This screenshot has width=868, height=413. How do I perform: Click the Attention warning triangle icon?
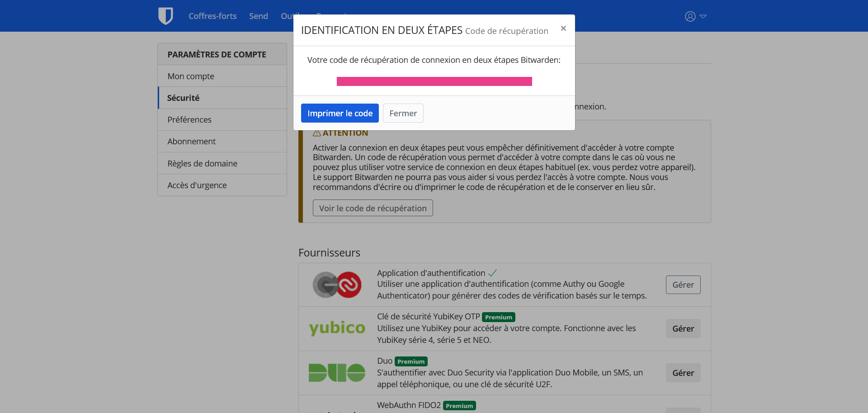tap(317, 133)
